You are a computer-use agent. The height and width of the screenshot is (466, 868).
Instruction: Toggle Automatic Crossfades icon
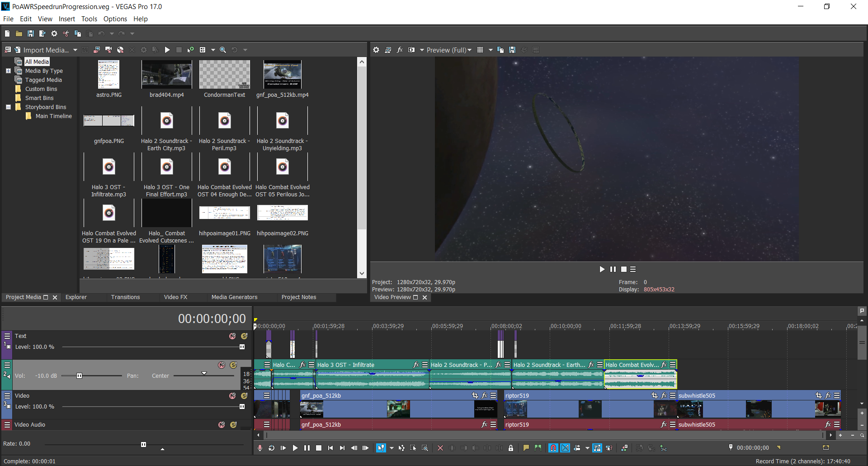pos(565,448)
